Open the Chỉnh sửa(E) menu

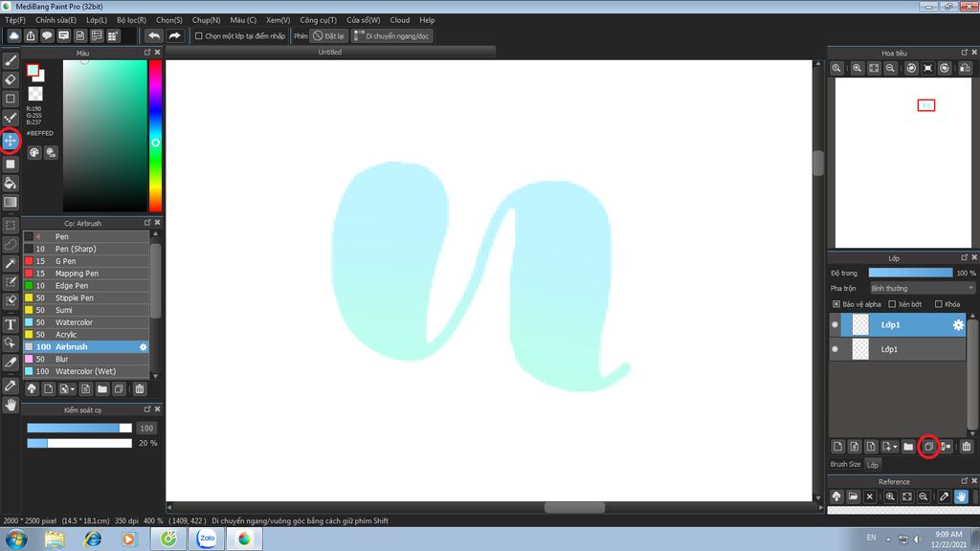[x=56, y=20]
